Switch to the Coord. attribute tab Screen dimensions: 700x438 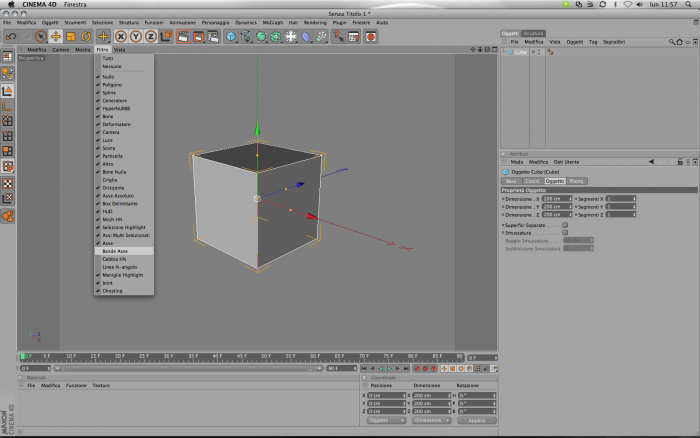[x=532, y=181]
